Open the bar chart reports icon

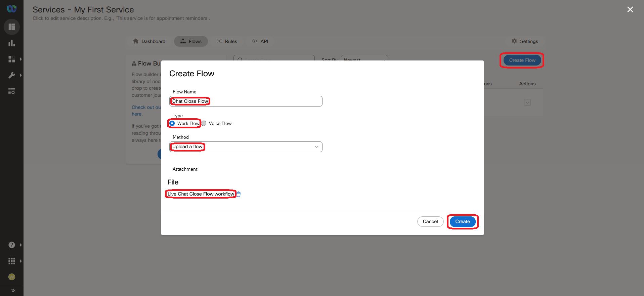12,43
